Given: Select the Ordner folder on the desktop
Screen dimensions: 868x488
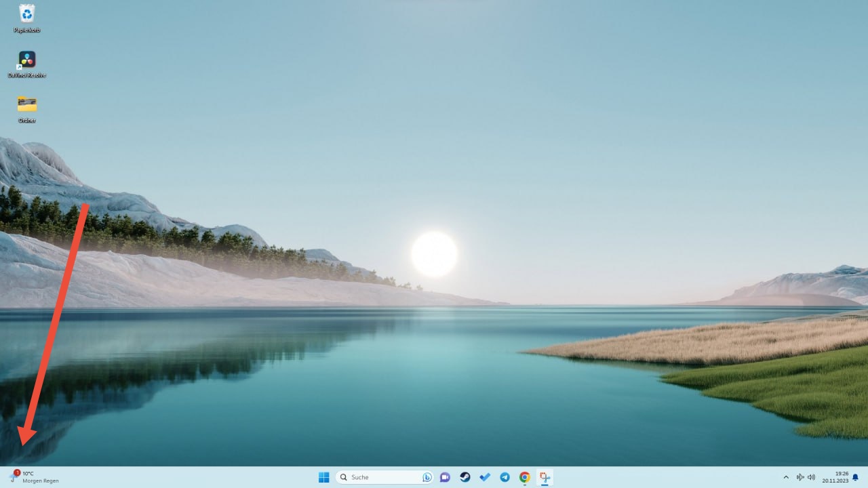Looking at the screenshot, I should (x=27, y=109).
